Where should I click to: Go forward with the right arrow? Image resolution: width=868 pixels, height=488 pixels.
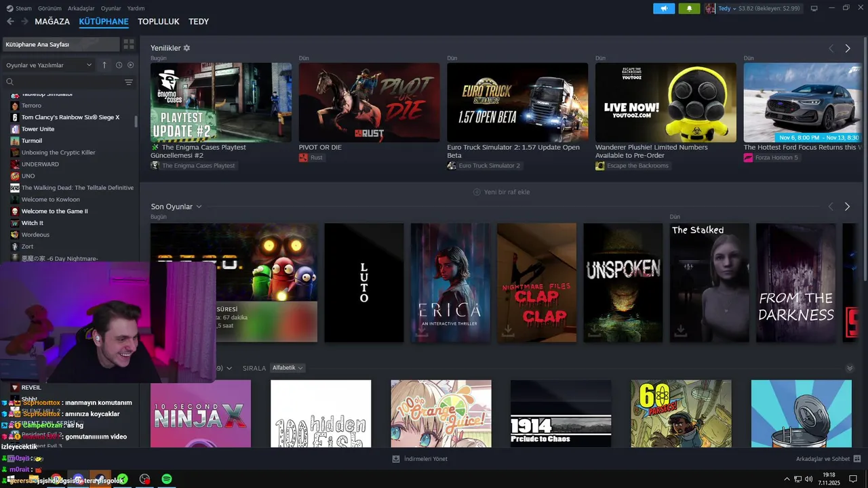point(24,22)
